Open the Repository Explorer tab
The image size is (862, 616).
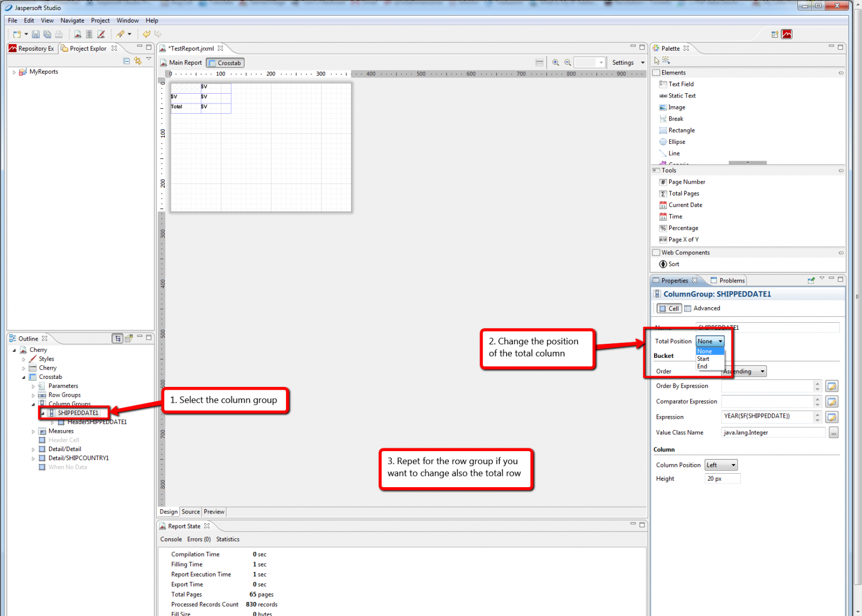click(31, 49)
